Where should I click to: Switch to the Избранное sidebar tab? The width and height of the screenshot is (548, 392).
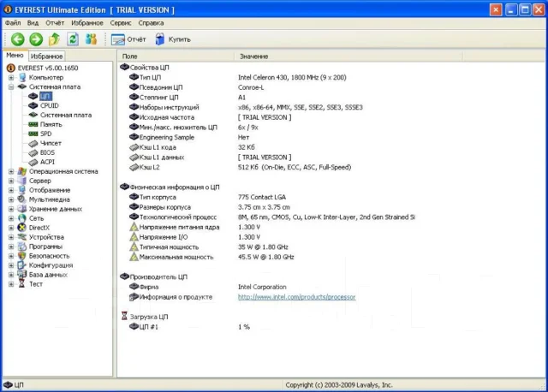click(46, 56)
